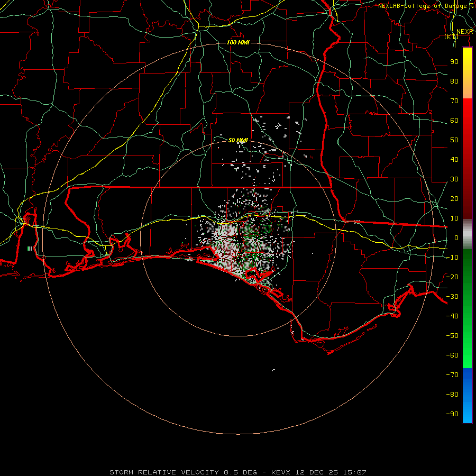Click the NEXLAB-College of DuPage credit text
This screenshot has width=476, height=476.
click(425, 6)
